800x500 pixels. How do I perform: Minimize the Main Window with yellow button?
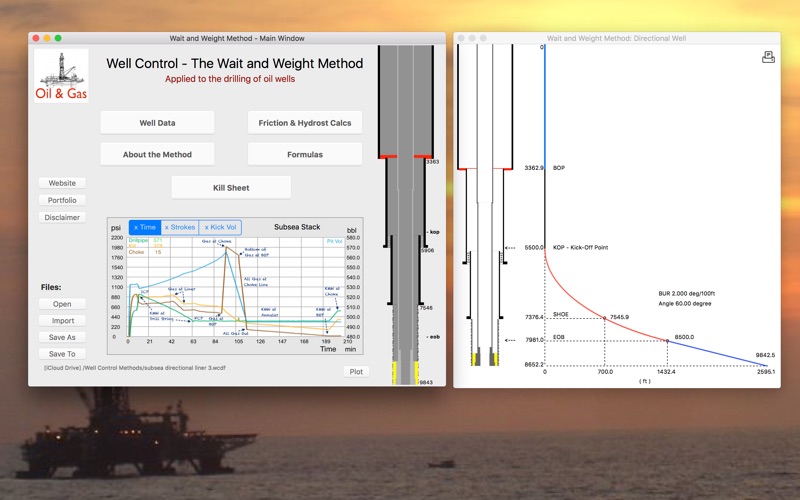pos(47,38)
